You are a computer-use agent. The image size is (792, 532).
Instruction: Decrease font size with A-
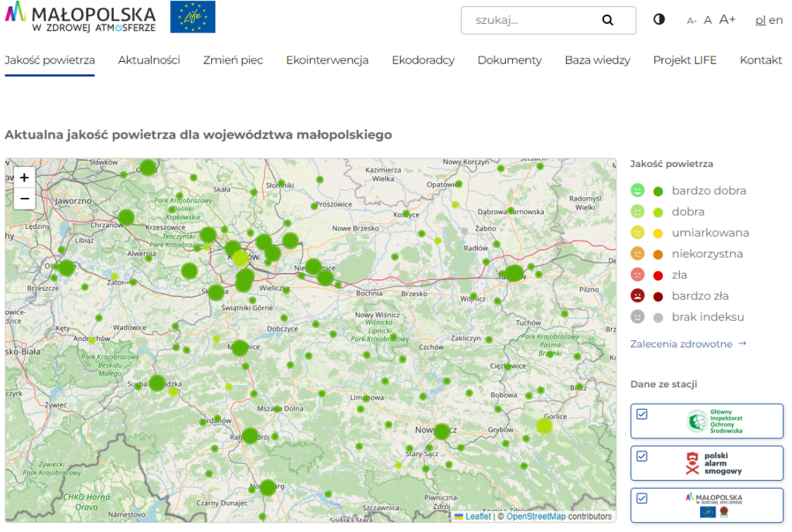click(x=691, y=21)
